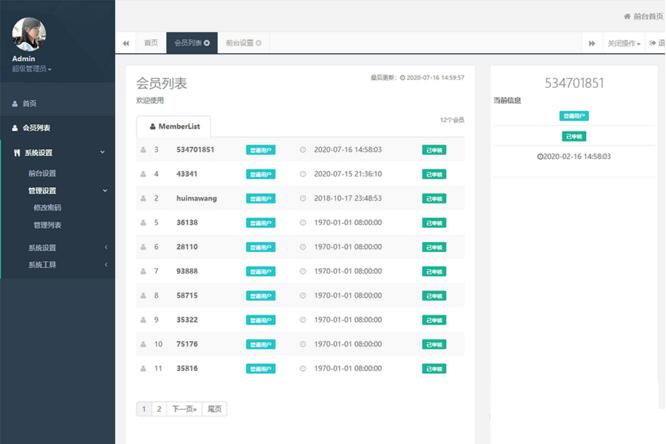The image size is (666, 444).
Task: Click the tab scroll-right double arrow icon
Action: pyautogui.click(x=592, y=43)
